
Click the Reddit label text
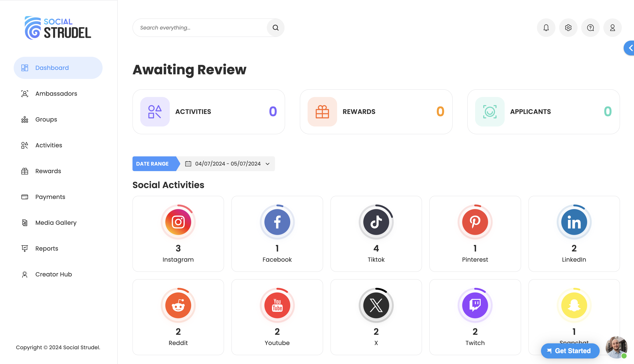pyautogui.click(x=178, y=343)
